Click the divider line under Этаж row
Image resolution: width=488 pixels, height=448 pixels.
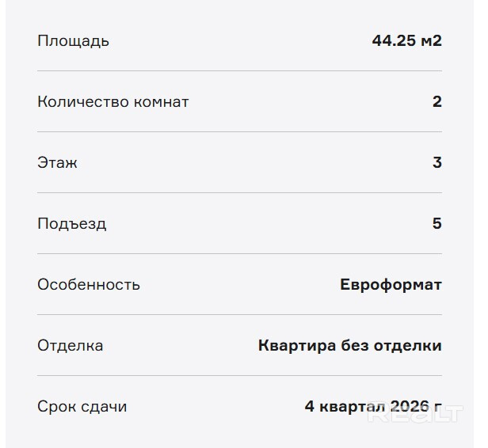click(239, 192)
